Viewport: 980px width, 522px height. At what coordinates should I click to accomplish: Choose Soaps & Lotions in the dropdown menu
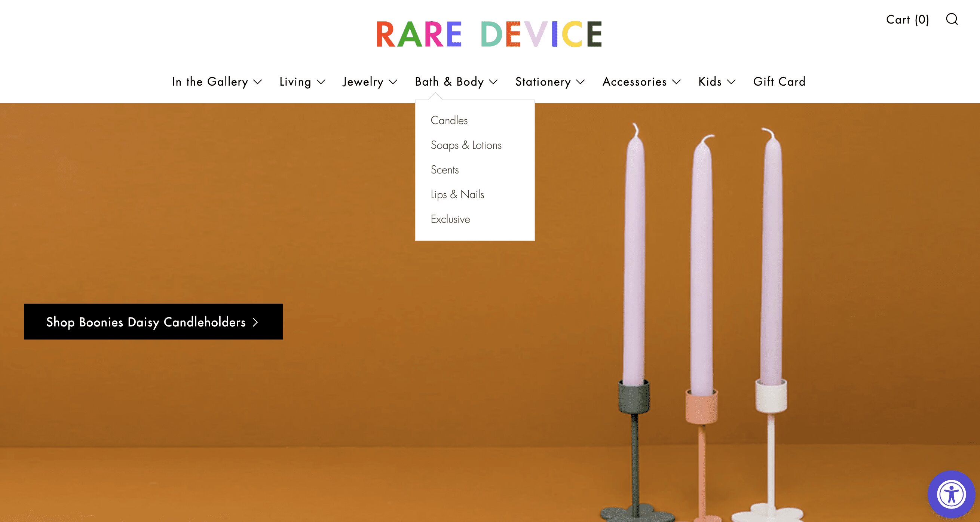point(466,145)
